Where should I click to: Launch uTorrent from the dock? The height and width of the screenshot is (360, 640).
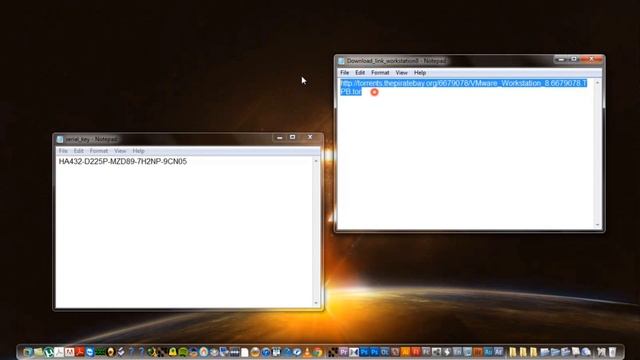(49, 351)
